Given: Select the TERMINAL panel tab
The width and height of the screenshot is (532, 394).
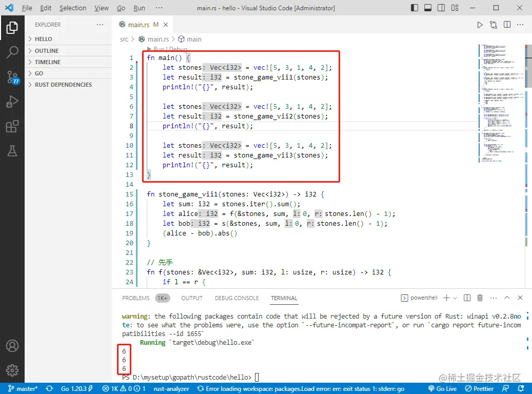Looking at the screenshot, I should click(284, 298).
